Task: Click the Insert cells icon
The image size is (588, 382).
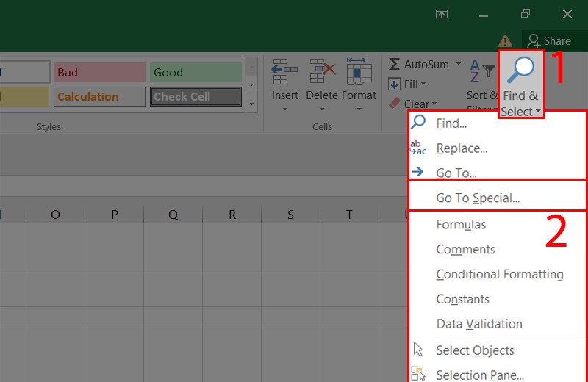Action: click(x=284, y=72)
